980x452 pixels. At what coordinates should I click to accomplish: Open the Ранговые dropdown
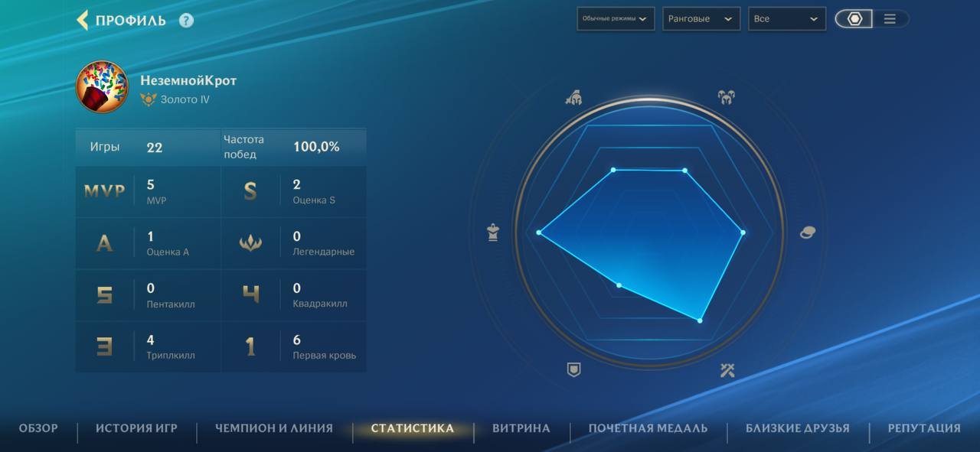coord(701,18)
